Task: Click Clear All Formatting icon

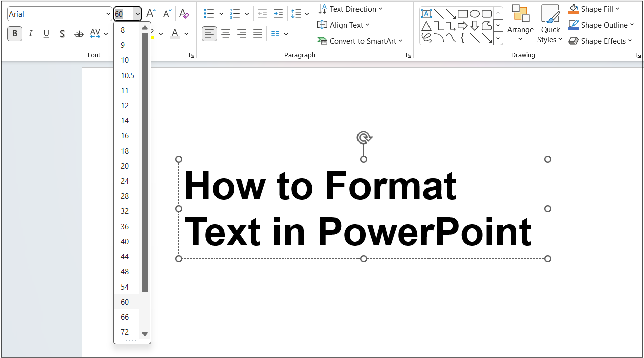Action: tap(184, 14)
